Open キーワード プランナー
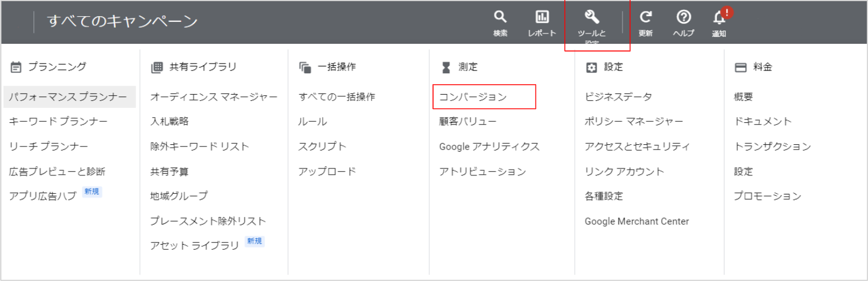The width and height of the screenshot is (868, 281). click(x=58, y=122)
